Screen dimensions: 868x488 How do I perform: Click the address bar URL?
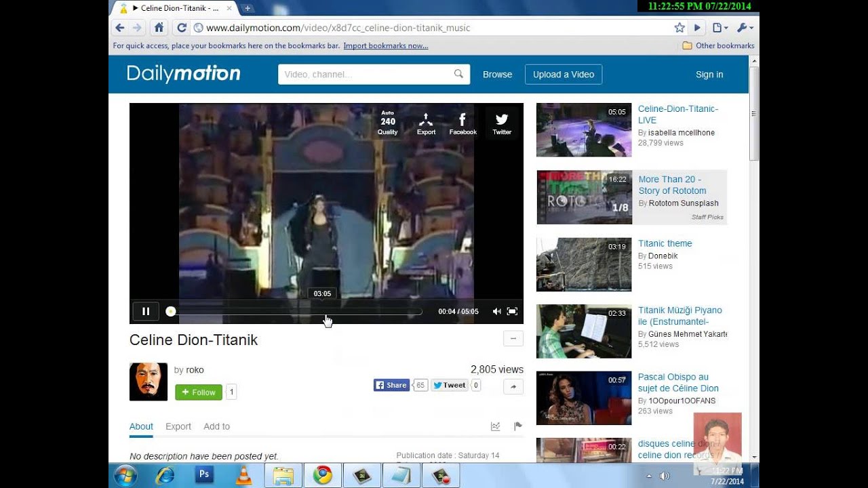click(x=338, y=28)
